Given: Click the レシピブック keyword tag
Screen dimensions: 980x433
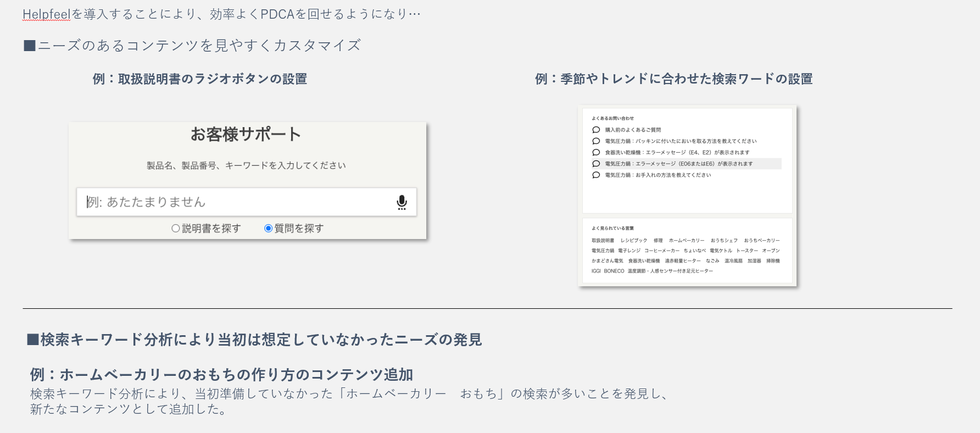Looking at the screenshot, I should pyautogui.click(x=634, y=241).
